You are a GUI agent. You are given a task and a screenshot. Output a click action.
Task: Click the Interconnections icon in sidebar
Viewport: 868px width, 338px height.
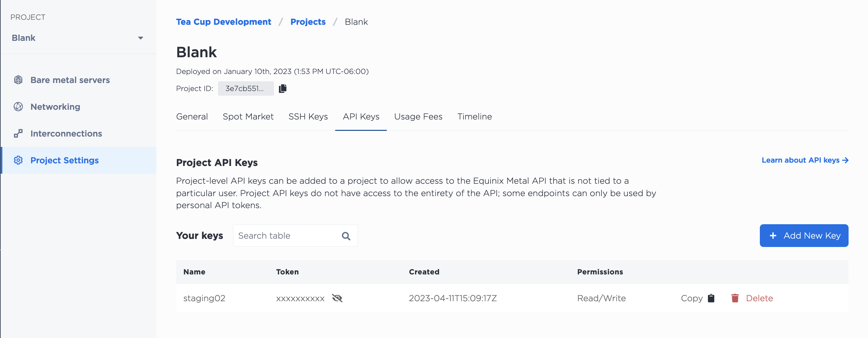18,133
